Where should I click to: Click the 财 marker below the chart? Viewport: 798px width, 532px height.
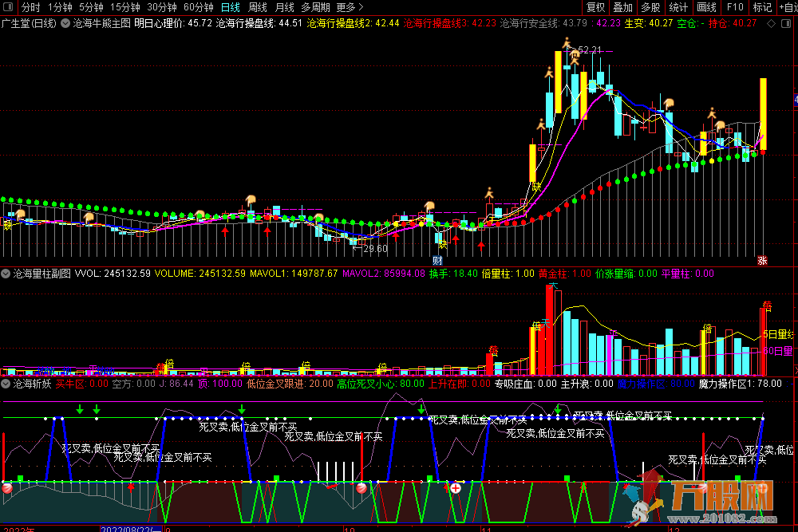[437, 260]
